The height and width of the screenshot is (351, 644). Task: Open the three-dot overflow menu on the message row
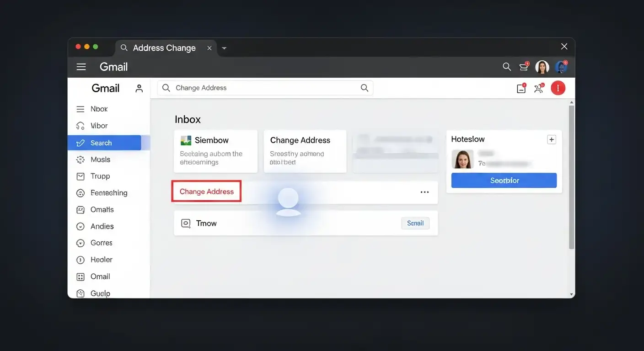tap(424, 192)
